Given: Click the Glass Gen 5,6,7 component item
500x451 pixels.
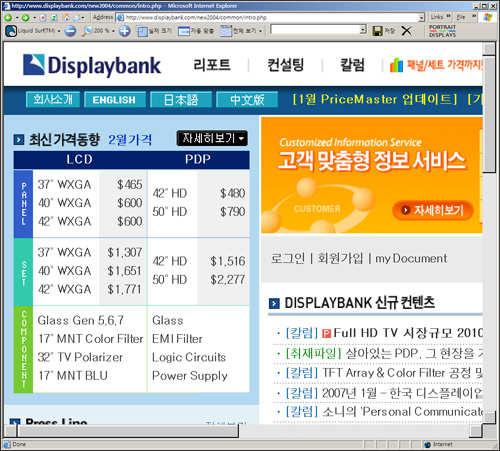Looking at the screenshot, I should 81,321.
